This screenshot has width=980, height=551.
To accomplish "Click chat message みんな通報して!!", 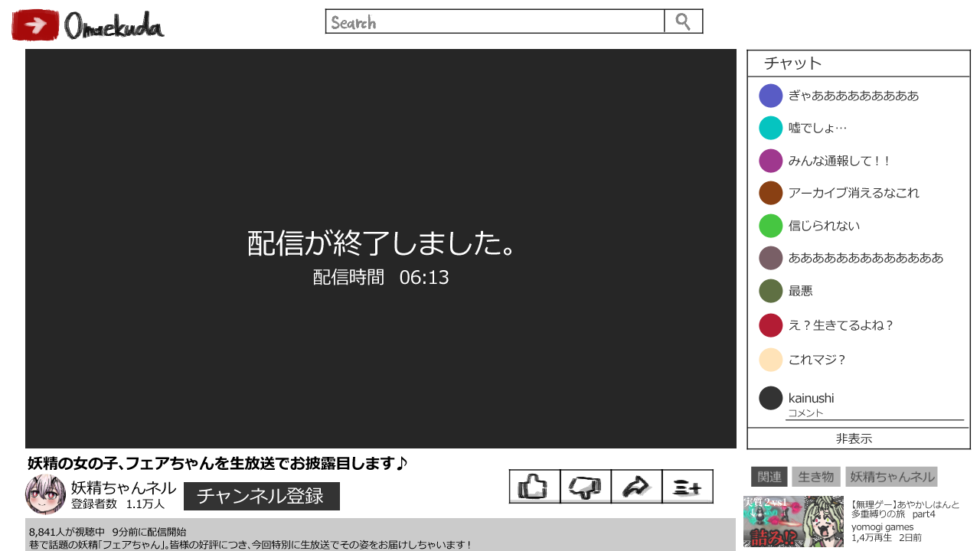I will tap(840, 161).
